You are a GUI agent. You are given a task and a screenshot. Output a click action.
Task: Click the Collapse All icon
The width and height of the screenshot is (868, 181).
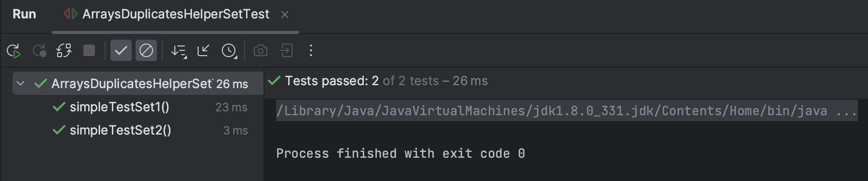(x=203, y=50)
